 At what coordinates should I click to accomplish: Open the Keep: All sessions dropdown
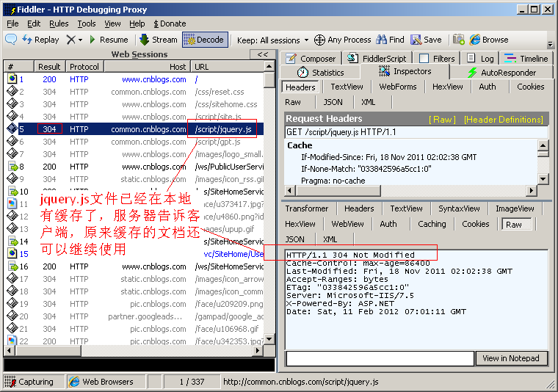[269, 40]
